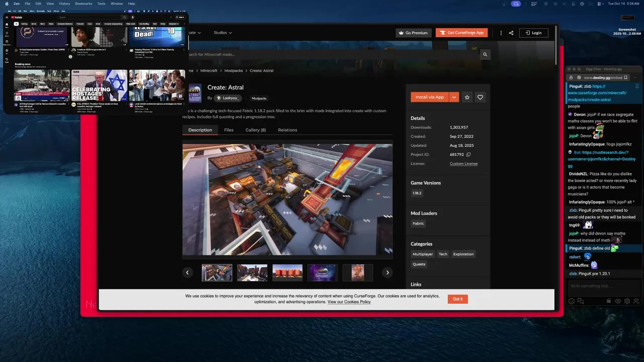Select the Gaming filter chip on YouTube

pyautogui.click(x=24, y=24)
